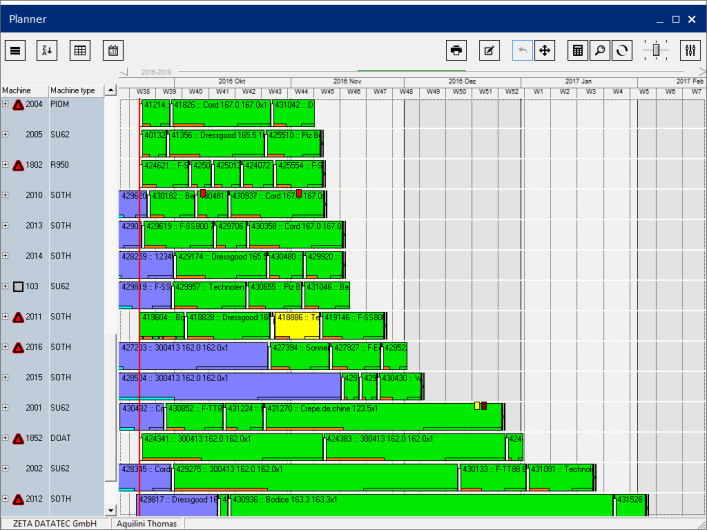Expand machine 2004 PIOM row
The image size is (707, 530).
(x=5, y=104)
